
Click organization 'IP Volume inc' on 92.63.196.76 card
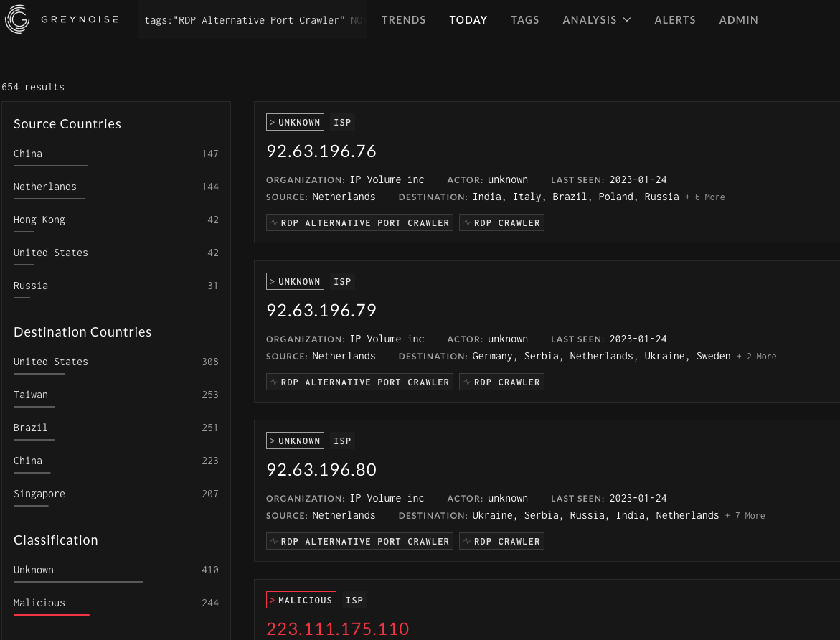[387, 179]
